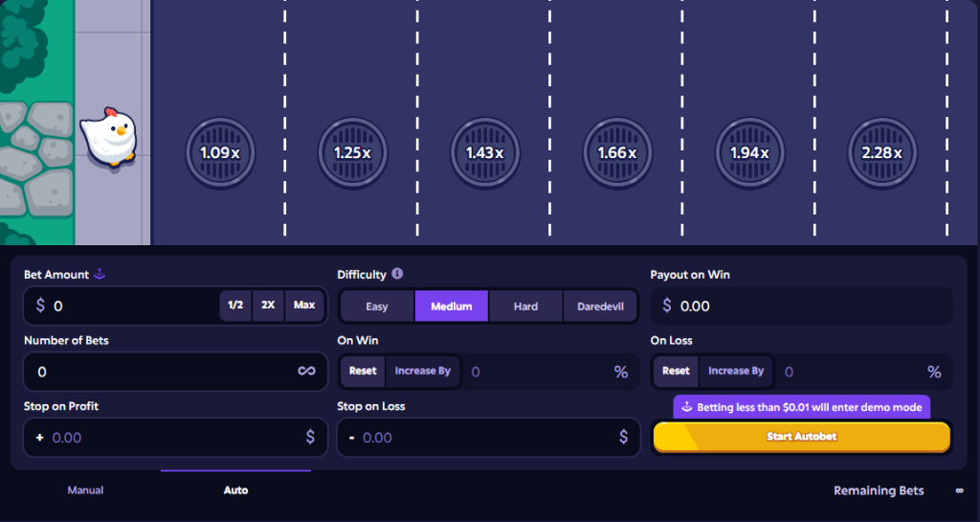Toggle infinity symbol in Number of Bets

click(x=306, y=371)
